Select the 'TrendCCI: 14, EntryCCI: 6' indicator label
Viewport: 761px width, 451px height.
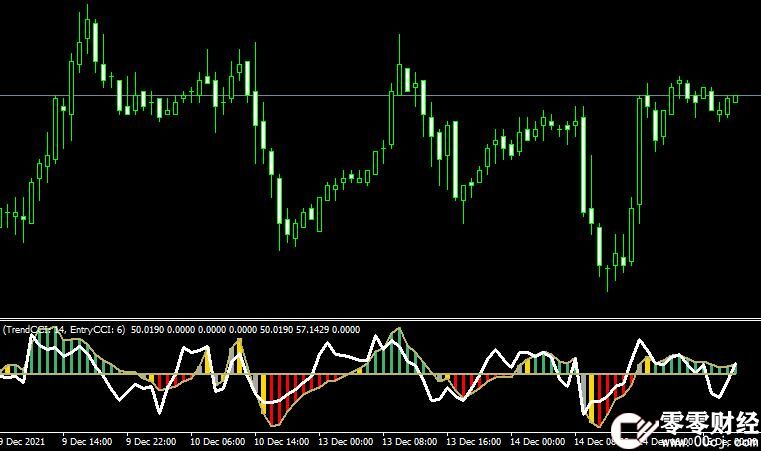64,330
